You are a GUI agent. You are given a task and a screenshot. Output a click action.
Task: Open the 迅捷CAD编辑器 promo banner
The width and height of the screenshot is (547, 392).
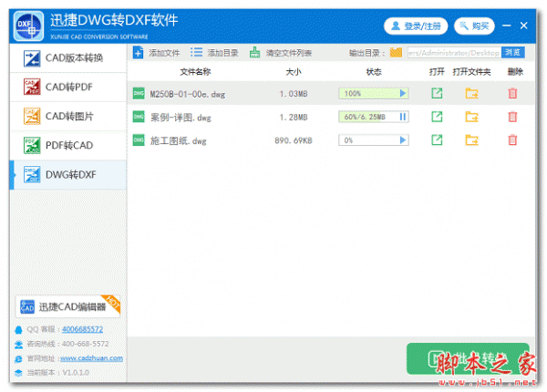point(68,306)
